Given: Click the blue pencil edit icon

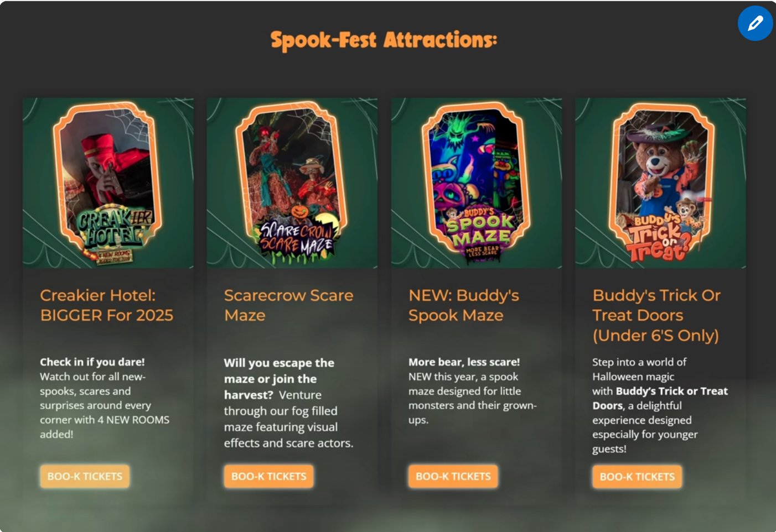Looking at the screenshot, I should pyautogui.click(x=755, y=23).
